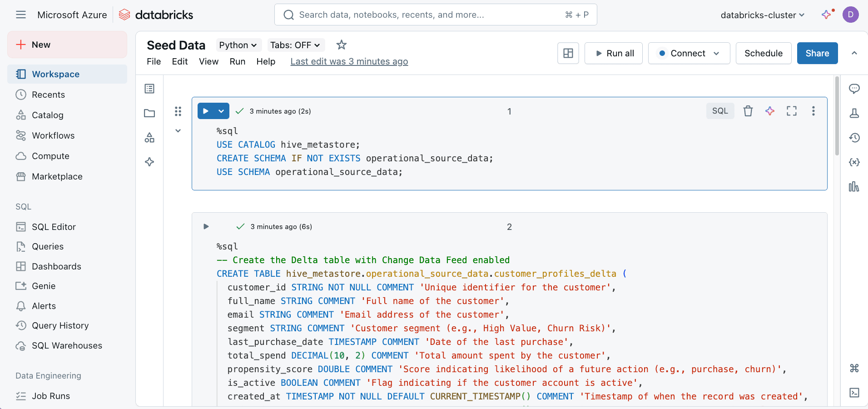Viewport: 868px width, 409px height.
Task: Toggle the side-by-side layout view button
Action: (x=568, y=53)
